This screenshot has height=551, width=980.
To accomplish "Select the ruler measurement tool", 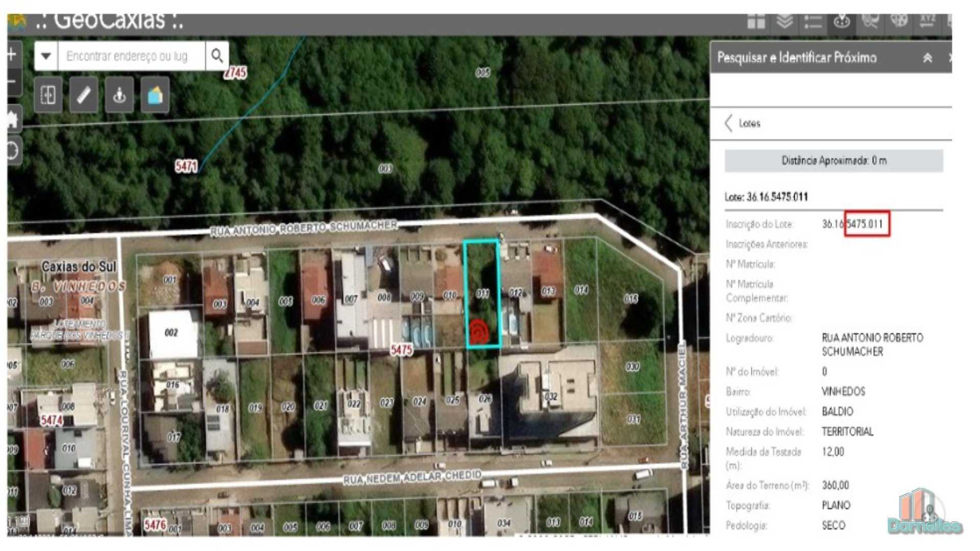I will [84, 95].
